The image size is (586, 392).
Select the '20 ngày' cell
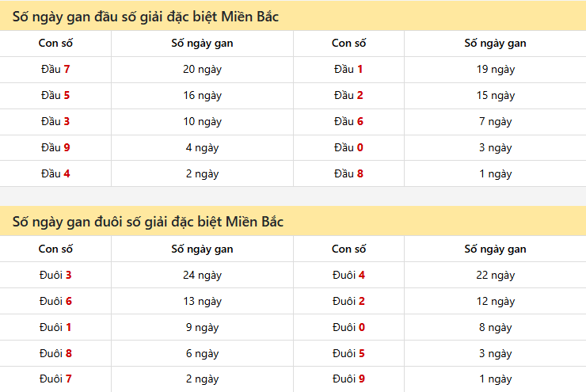202,70
